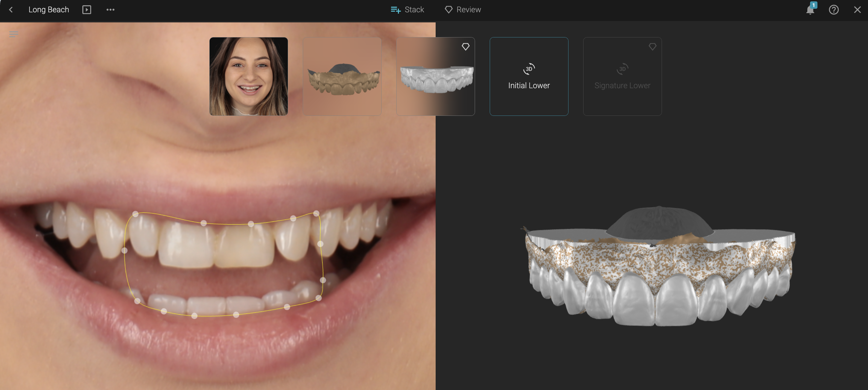Open the three-dot more options menu

110,10
